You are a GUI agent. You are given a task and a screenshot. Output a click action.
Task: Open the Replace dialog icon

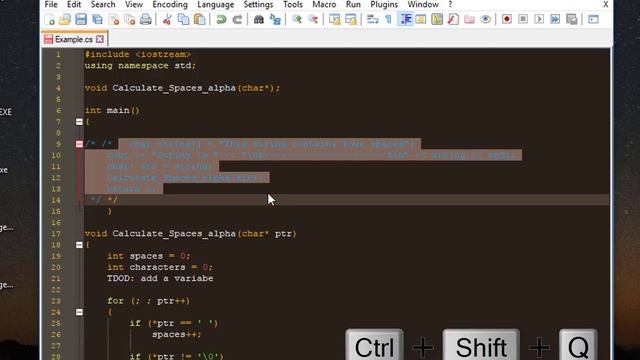tap(275, 19)
